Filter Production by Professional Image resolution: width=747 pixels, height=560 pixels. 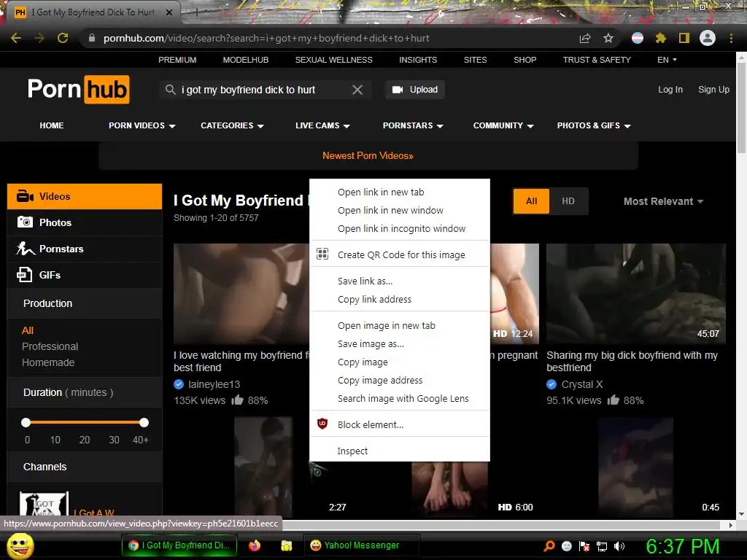click(x=50, y=346)
